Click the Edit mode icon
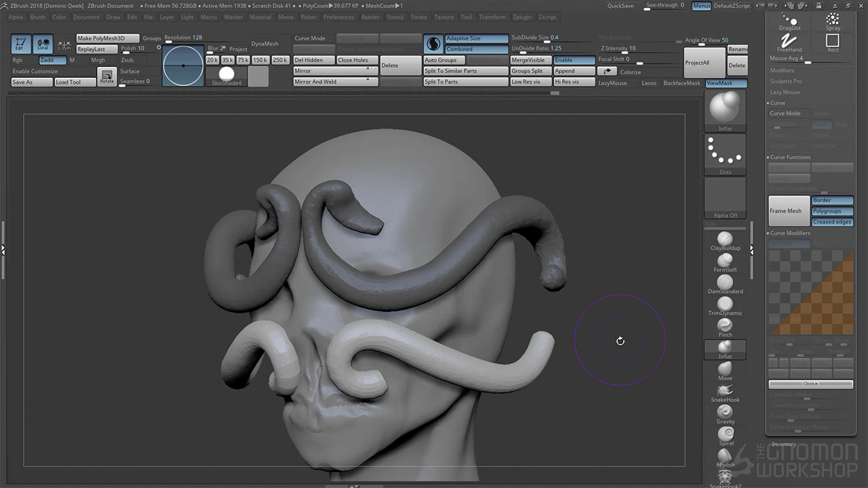 (x=22, y=44)
